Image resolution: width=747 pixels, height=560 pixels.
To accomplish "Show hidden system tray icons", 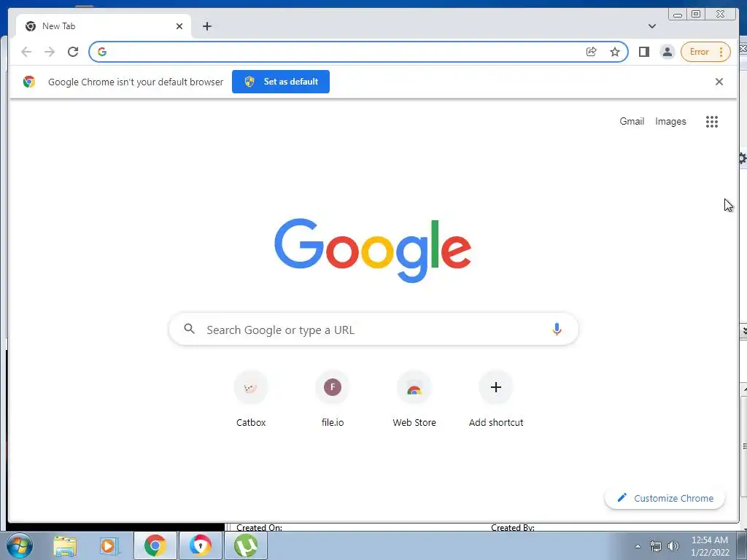I will (x=638, y=546).
